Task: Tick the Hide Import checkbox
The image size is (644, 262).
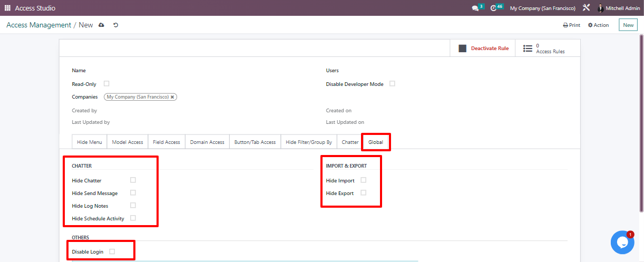Action: (363, 180)
